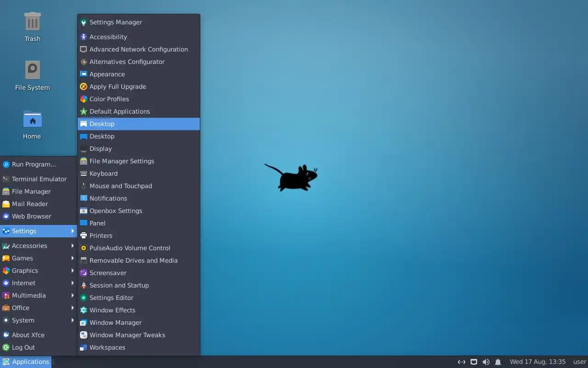Open the Display settings entry
The width and height of the screenshot is (588, 368).
(x=139, y=149)
